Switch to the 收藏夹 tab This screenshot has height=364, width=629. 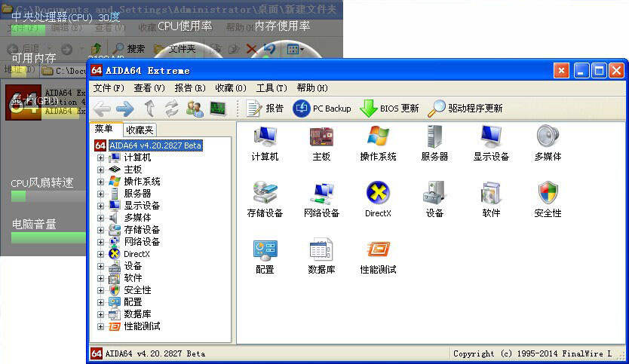pos(140,130)
